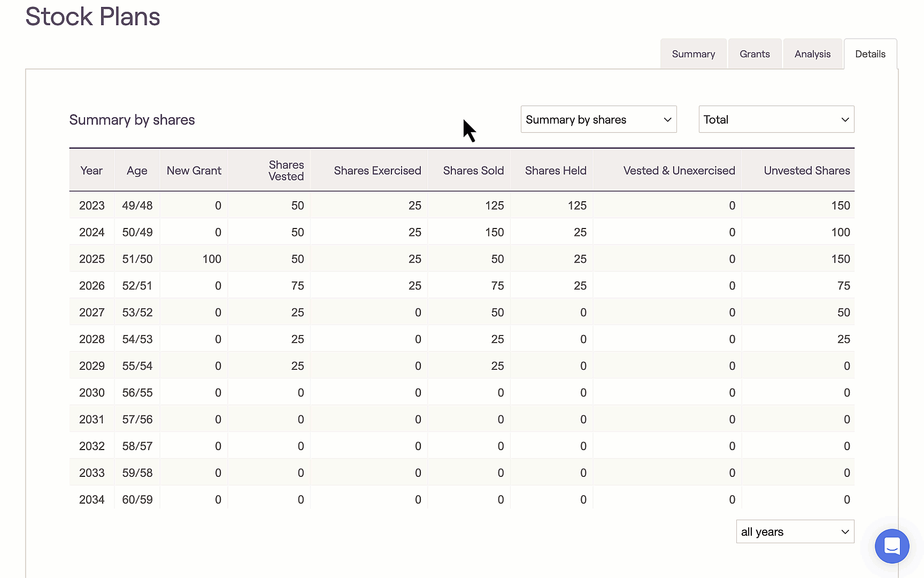This screenshot has width=924, height=578.
Task: Click the New Grant column header
Action: click(x=194, y=171)
